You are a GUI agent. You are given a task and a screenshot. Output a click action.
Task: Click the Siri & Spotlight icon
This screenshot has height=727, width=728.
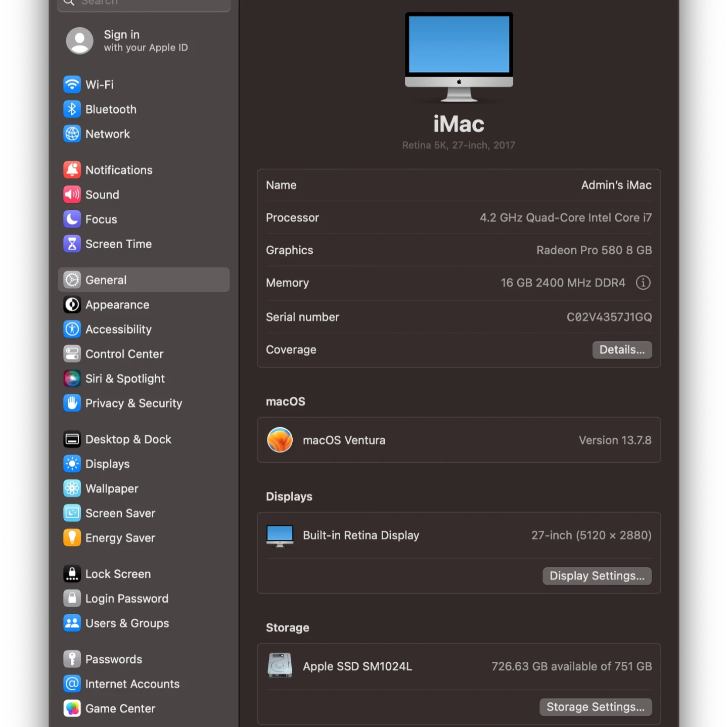coord(72,379)
